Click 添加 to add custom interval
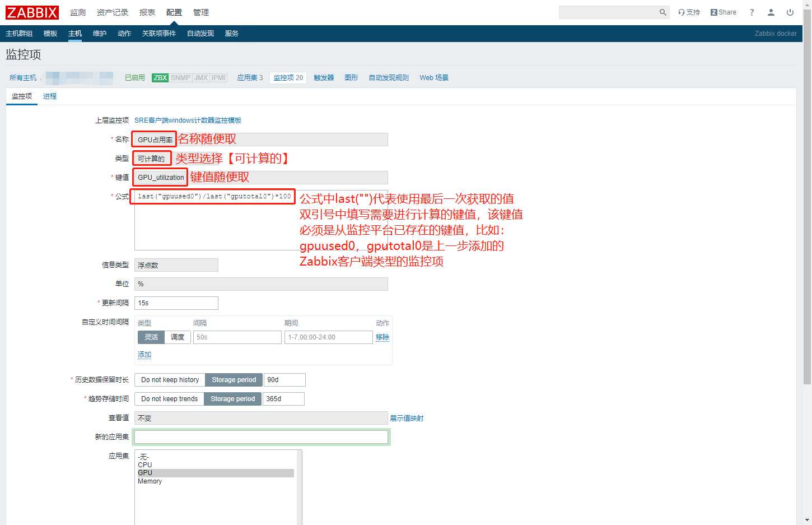The width and height of the screenshot is (812, 525). [x=144, y=355]
